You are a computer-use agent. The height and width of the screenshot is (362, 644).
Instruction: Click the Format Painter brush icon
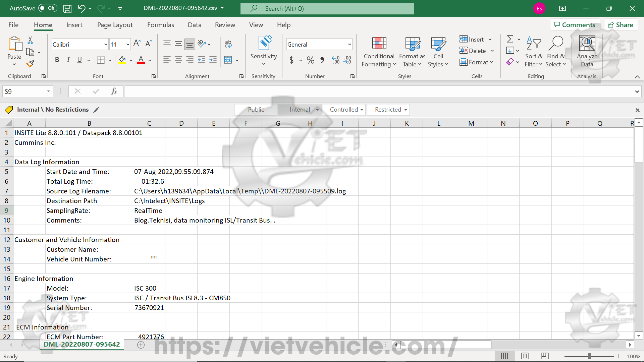pos(31,64)
